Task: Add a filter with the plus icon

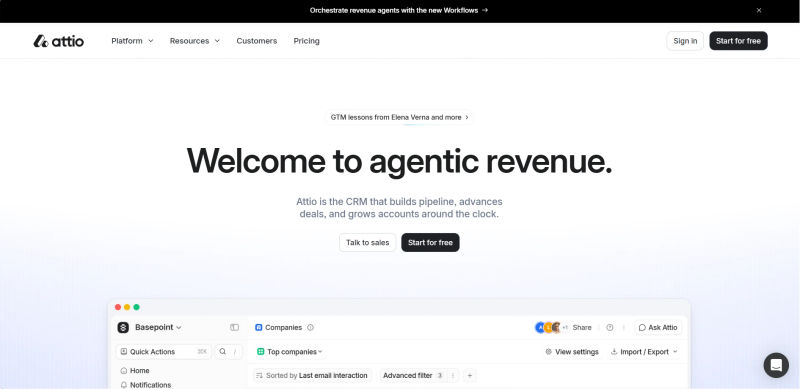Action: tap(470, 375)
